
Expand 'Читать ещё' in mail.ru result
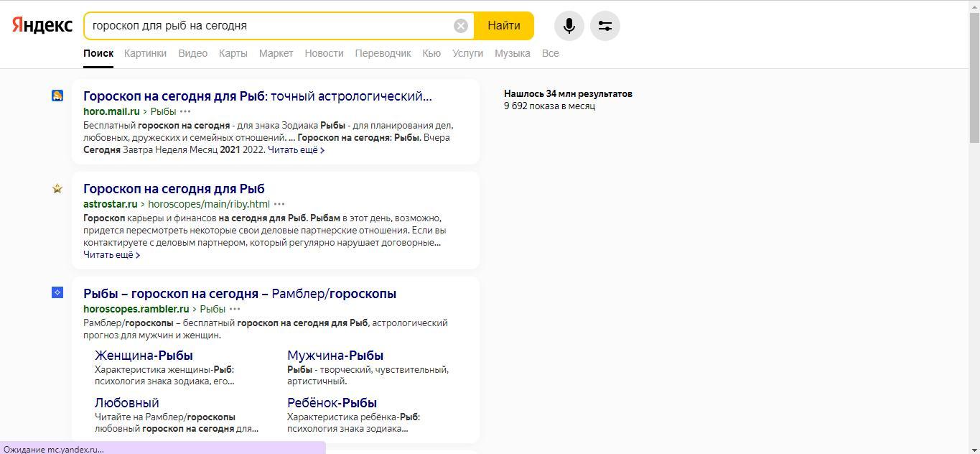(x=296, y=150)
